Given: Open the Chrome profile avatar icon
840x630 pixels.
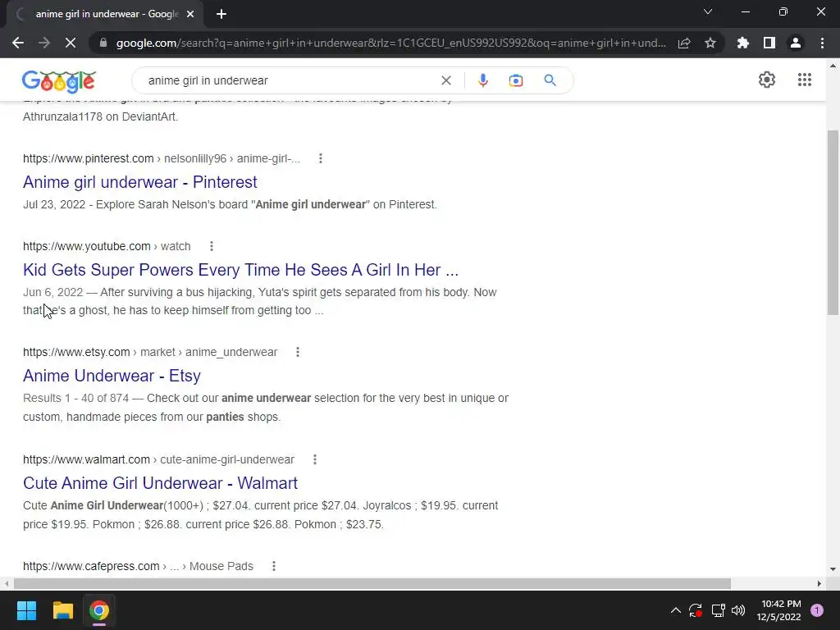Looking at the screenshot, I should pyautogui.click(x=796, y=43).
